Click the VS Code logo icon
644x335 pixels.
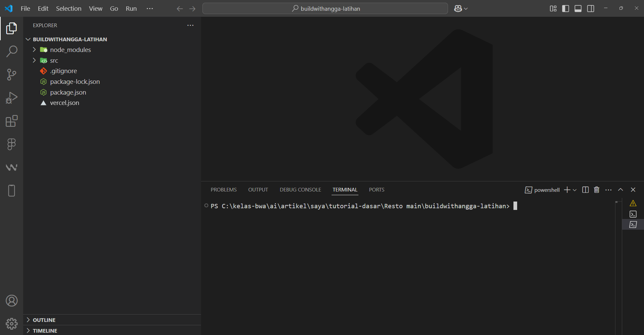9,8
